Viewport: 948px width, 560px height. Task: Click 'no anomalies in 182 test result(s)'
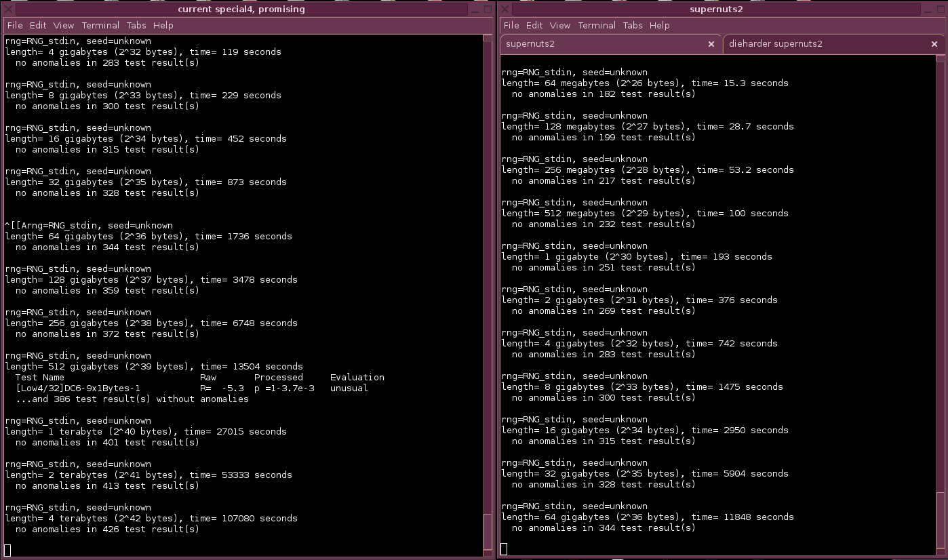click(x=604, y=94)
